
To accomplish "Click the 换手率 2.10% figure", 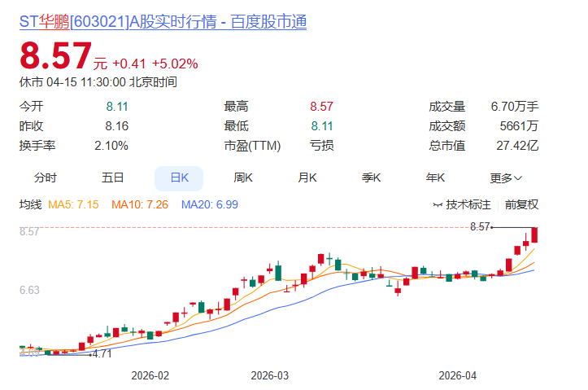I will (111, 146).
